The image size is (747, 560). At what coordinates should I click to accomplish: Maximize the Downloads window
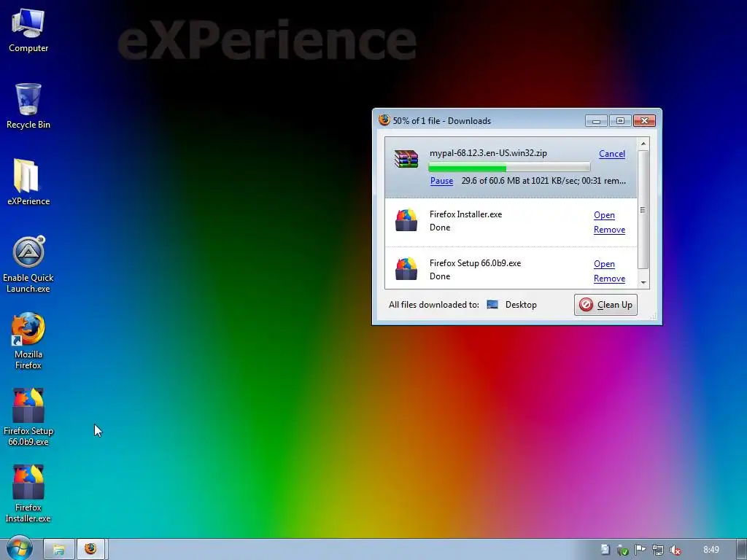pos(620,121)
